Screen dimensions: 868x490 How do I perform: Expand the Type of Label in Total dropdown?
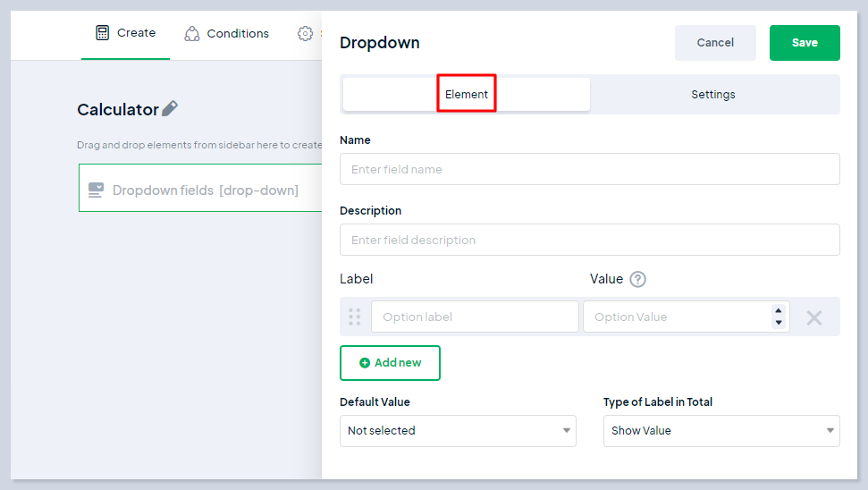[x=721, y=431]
